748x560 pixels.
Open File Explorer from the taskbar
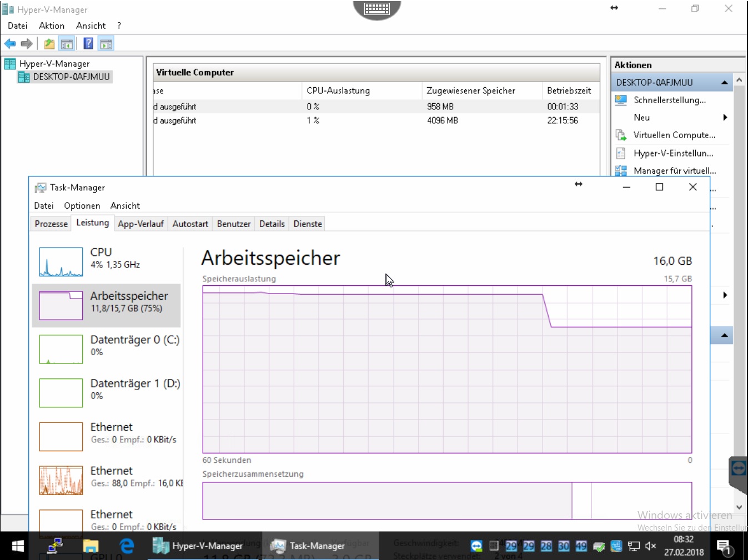click(x=91, y=546)
